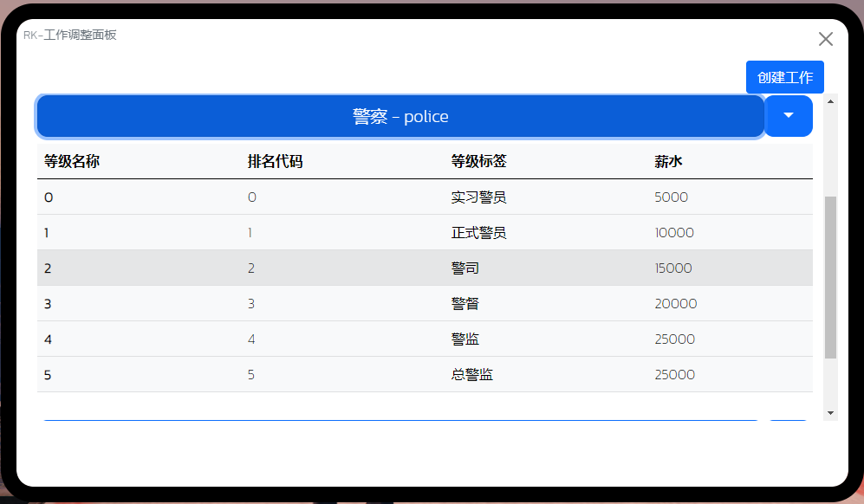The width and height of the screenshot is (864, 504).
Task: Click grade name 5 in 总警监 row
Action: [x=48, y=375]
